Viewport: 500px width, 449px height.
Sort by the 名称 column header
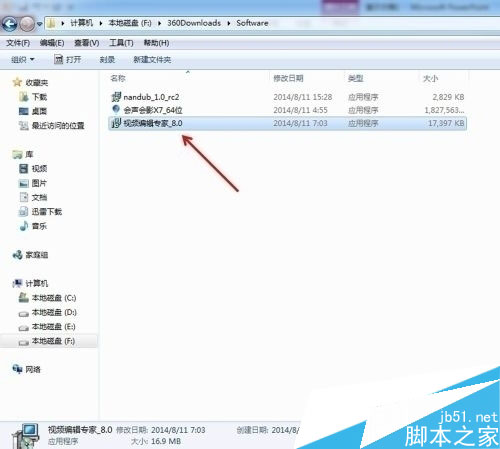118,79
